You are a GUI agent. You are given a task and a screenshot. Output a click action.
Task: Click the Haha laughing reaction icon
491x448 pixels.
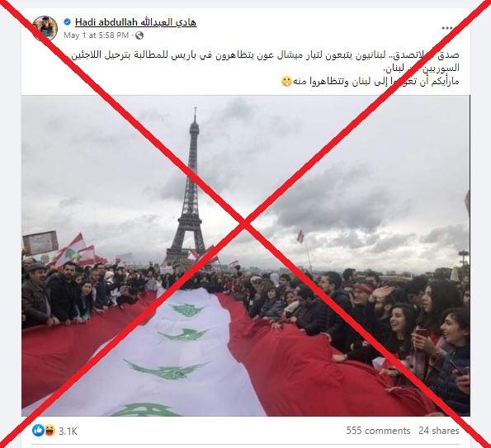[50, 431]
